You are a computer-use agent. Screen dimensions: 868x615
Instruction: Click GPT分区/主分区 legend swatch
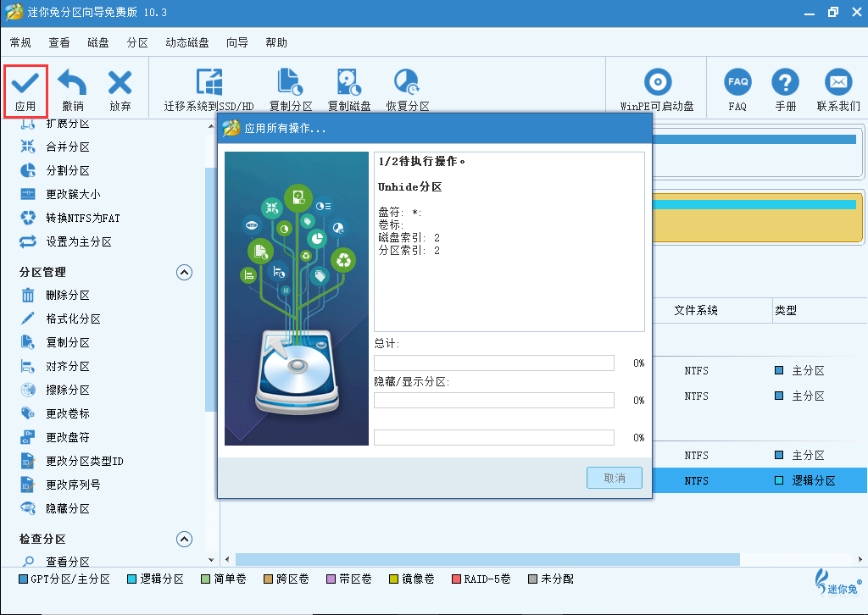coord(23,579)
